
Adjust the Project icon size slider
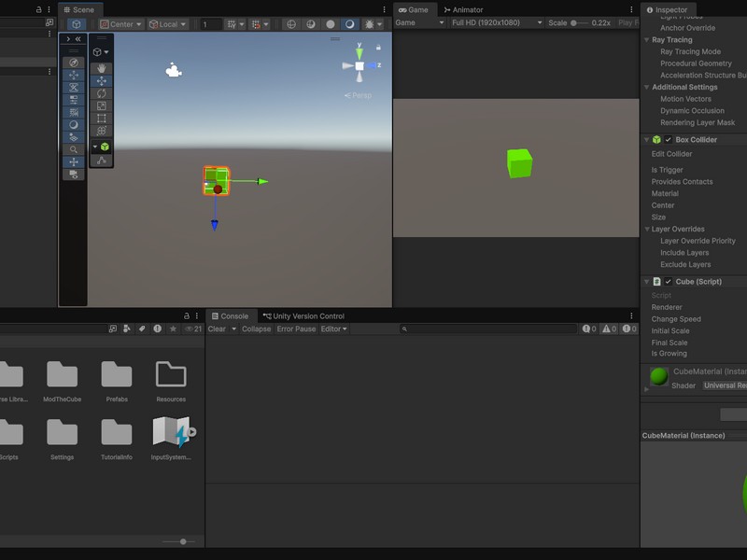click(183, 541)
